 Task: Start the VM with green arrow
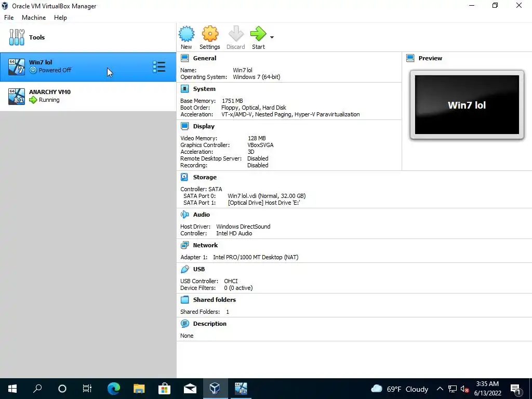[258, 34]
